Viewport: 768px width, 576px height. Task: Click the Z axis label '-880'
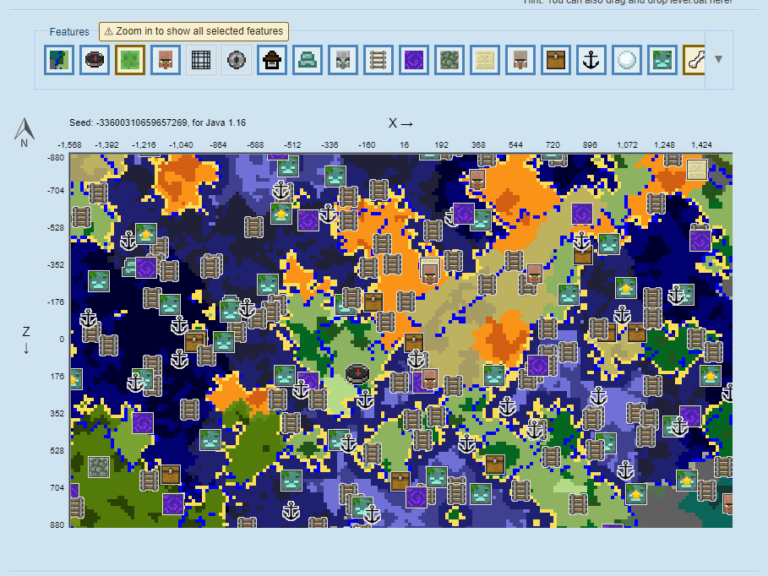tap(56, 158)
